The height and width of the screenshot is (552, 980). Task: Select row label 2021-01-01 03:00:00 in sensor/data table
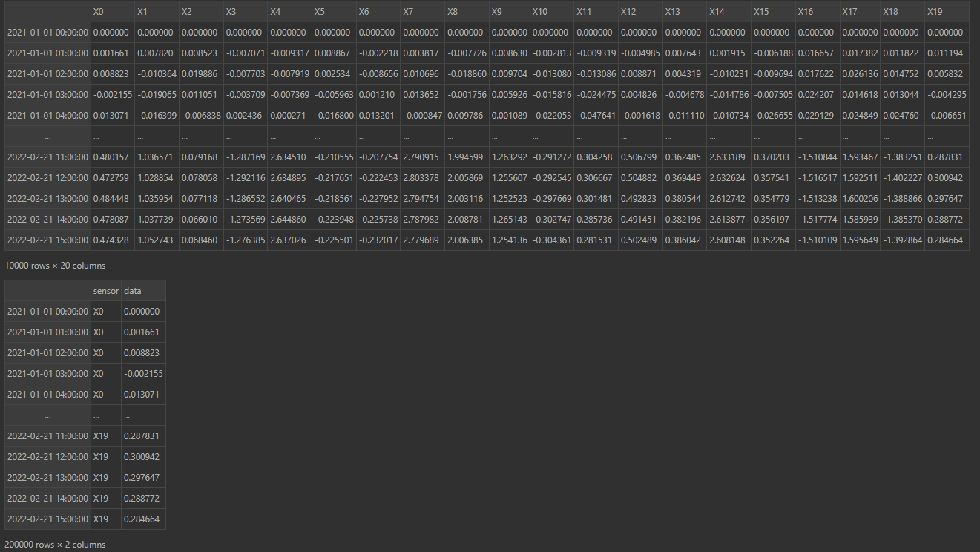click(47, 374)
